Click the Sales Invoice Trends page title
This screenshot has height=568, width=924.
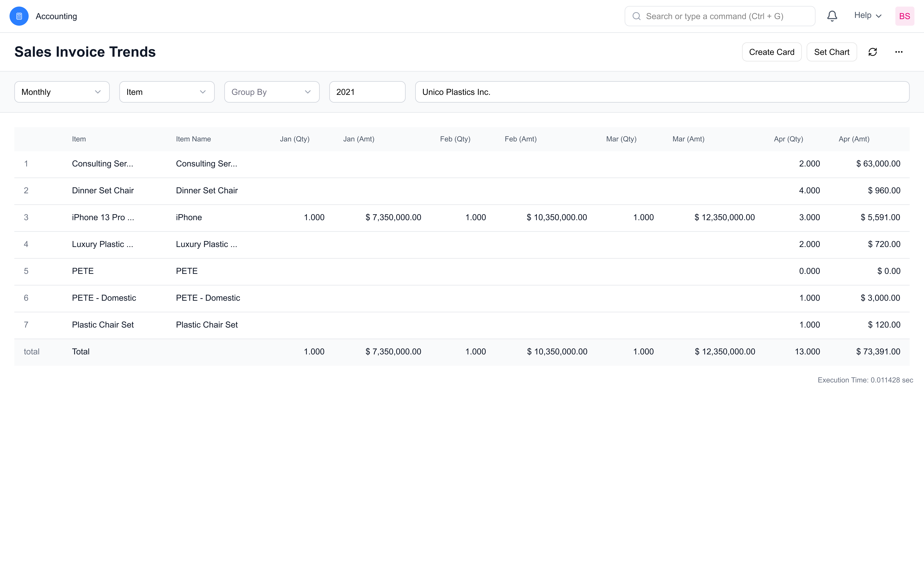tap(85, 52)
